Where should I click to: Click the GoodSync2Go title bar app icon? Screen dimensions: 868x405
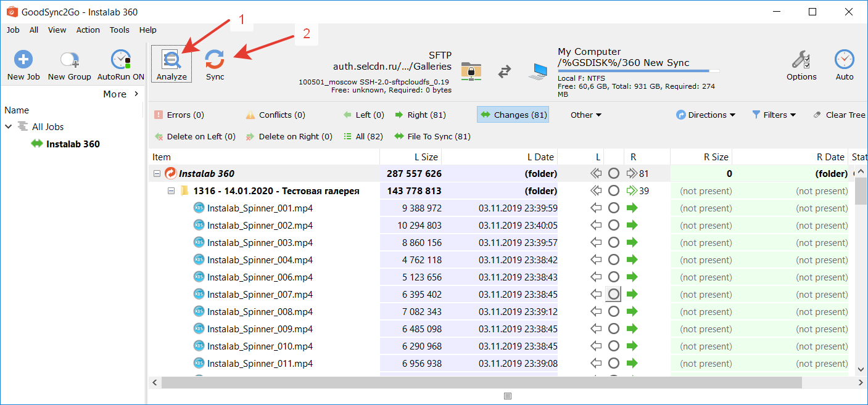click(x=11, y=12)
